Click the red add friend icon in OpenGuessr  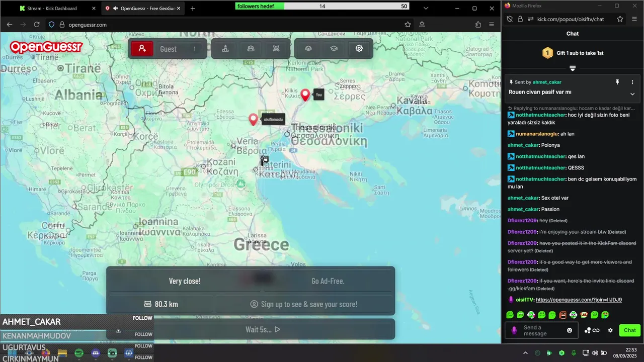point(142,49)
